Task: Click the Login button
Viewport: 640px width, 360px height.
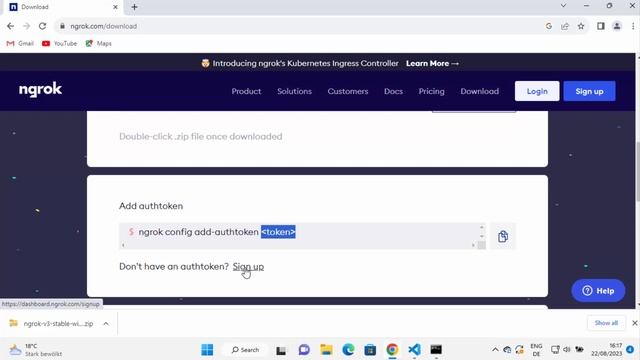Action: (x=537, y=91)
